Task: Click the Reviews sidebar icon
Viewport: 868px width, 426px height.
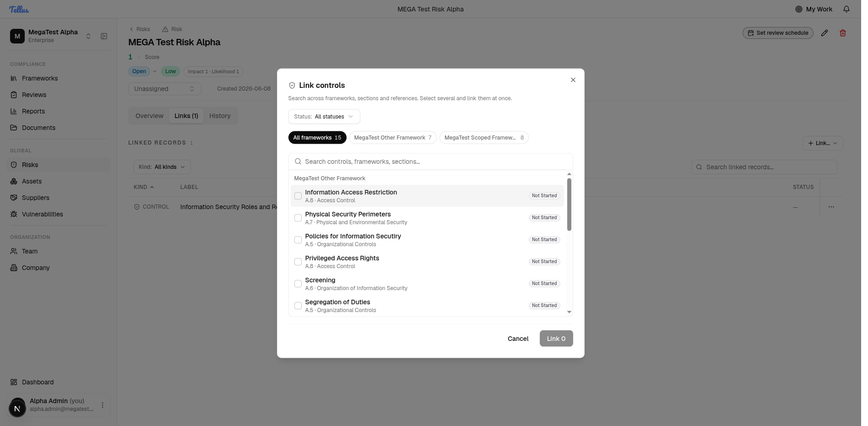Action: tap(14, 95)
